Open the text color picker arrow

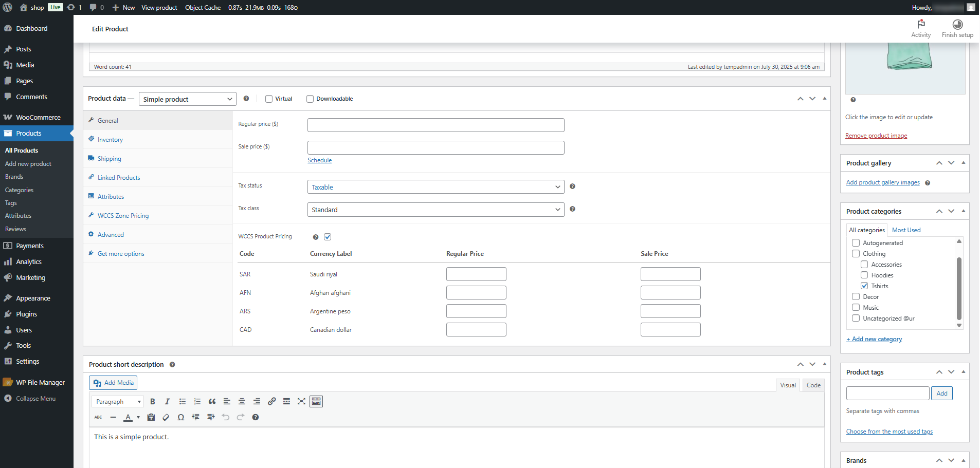[x=138, y=417]
